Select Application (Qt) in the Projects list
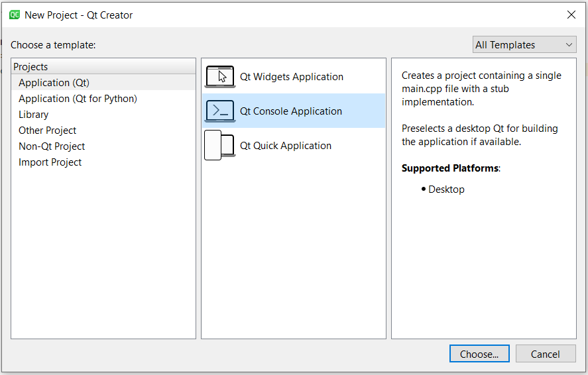Image resolution: width=588 pixels, height=375 pixels. (x=54, y=83)
